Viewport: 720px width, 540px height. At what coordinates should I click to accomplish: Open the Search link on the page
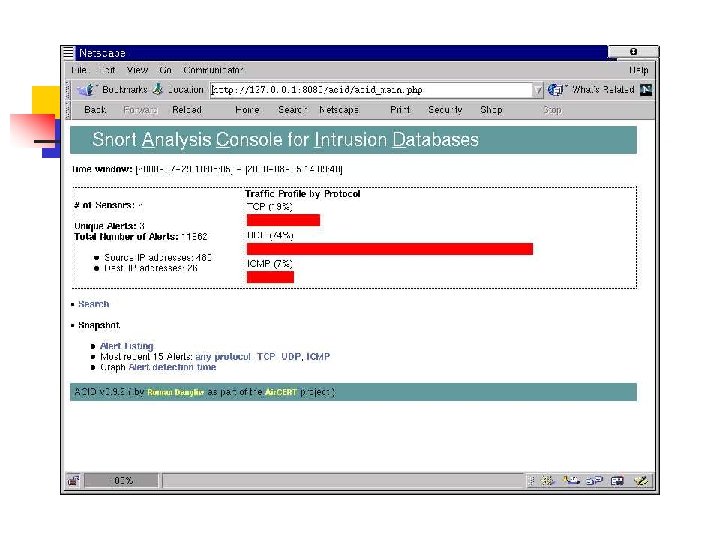pos(94,304)
